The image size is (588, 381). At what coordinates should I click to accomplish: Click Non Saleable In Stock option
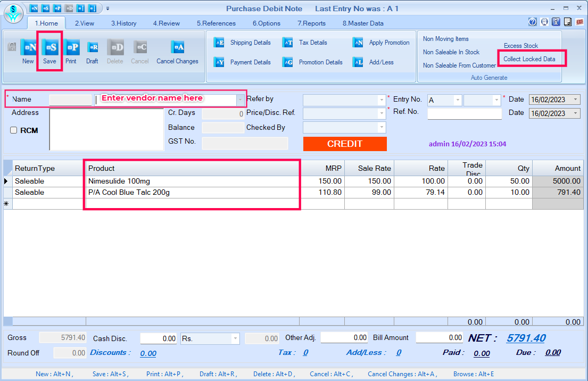pyautogui.click(x=451, y=52)
